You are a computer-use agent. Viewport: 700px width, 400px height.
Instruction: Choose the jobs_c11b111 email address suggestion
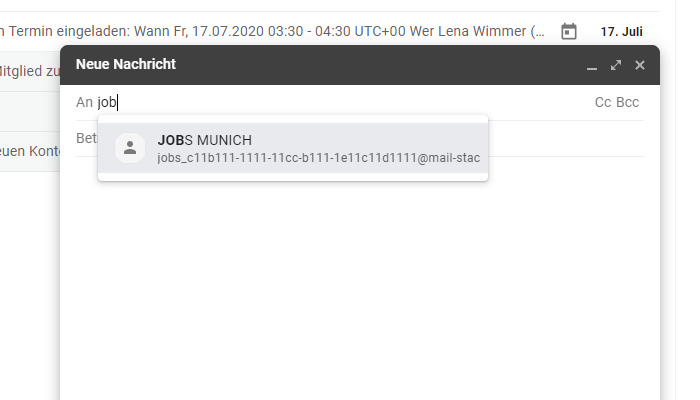point(318,158)
